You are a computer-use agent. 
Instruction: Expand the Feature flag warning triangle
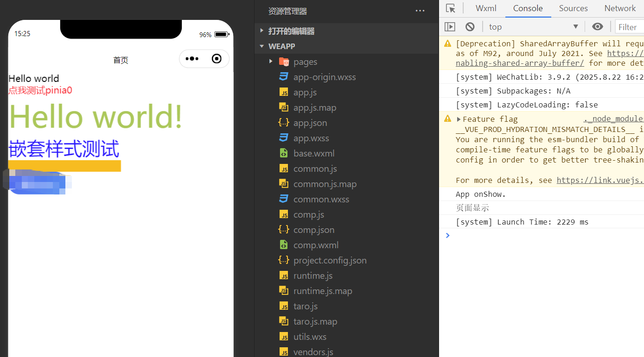[459, 119]
